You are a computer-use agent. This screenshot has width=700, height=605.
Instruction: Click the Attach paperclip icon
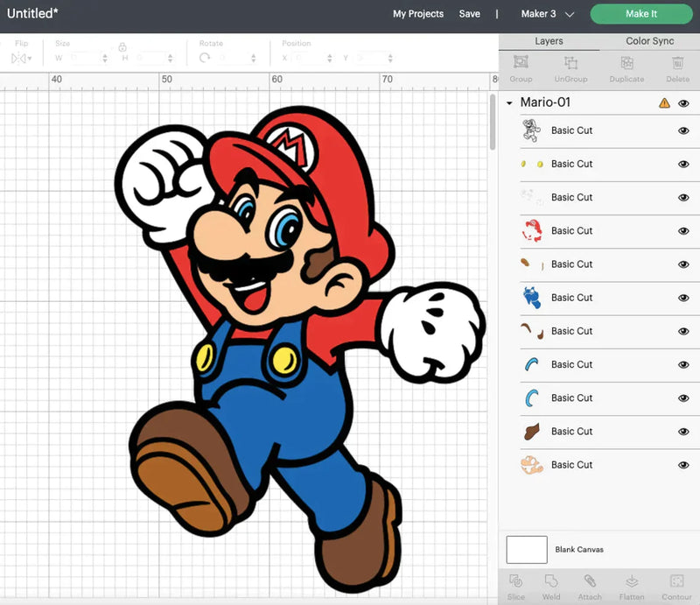coord(590,580)
